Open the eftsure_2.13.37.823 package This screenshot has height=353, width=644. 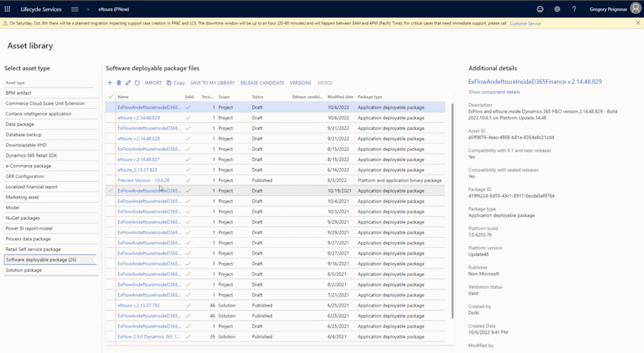(137, 169)
